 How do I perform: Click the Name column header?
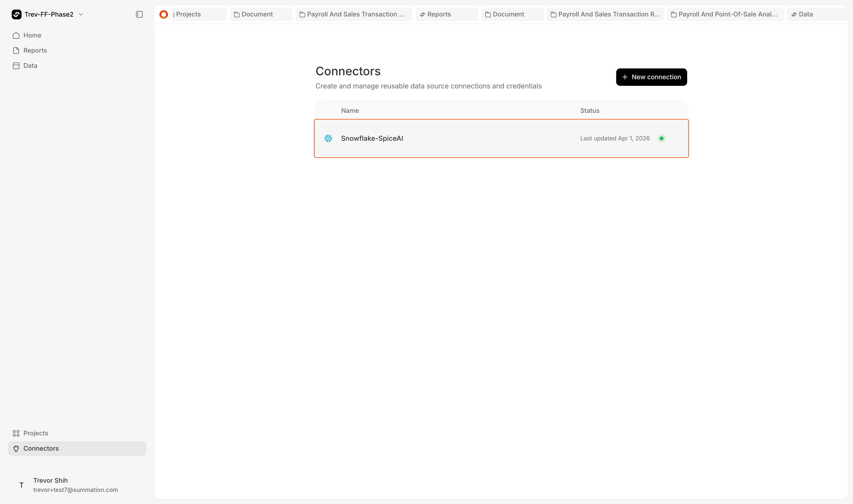350,110
